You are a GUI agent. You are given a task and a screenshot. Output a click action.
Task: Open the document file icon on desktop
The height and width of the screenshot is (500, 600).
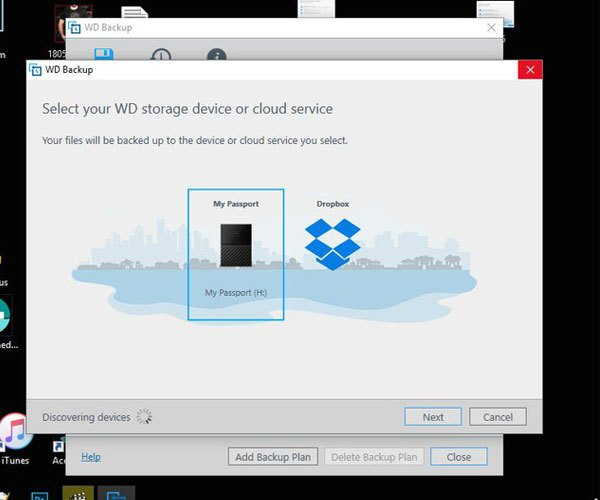click(132, 15)
